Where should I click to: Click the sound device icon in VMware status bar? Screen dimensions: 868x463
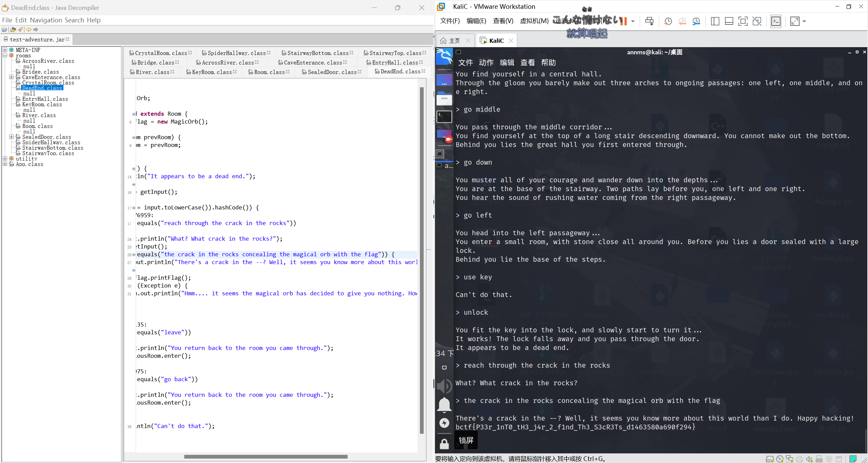point(809,459)
